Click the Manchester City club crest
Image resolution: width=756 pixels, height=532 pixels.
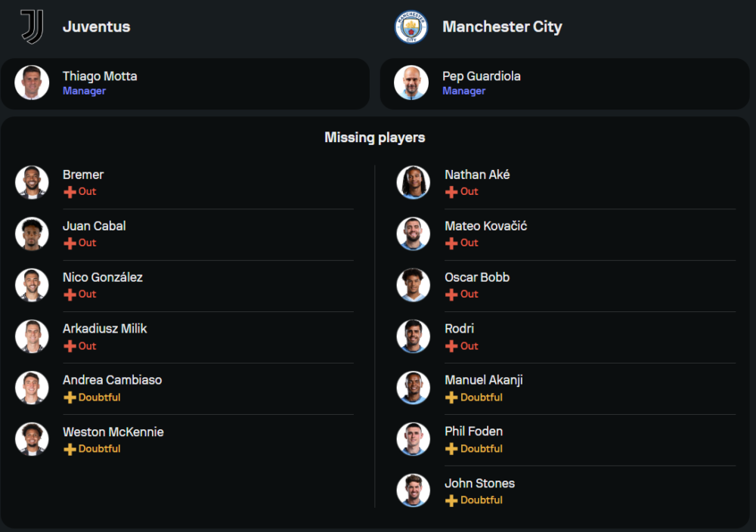pyautogui.click(x=411, y=26)
